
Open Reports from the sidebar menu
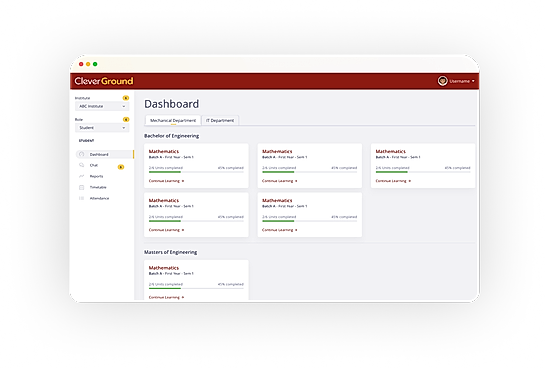[96, 177]
